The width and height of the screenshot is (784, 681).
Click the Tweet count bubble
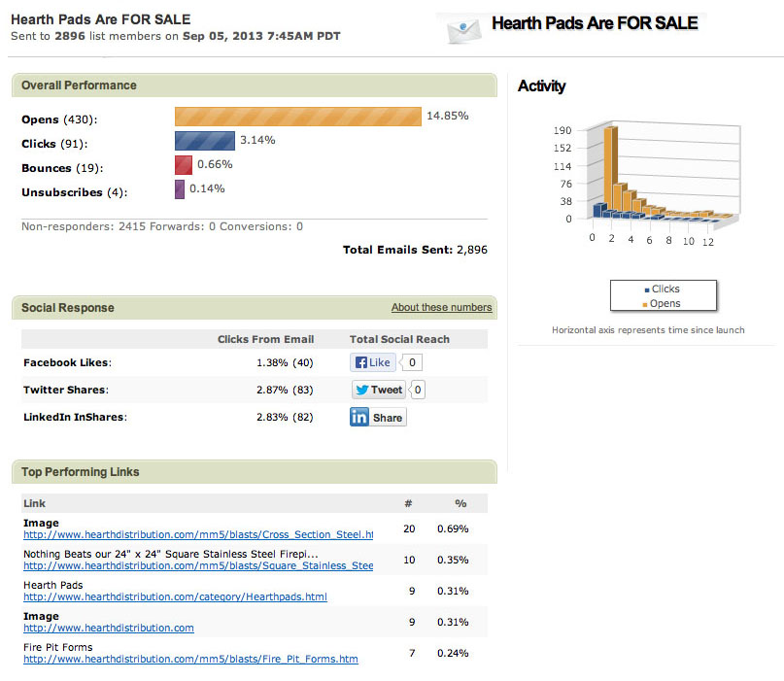418,391
